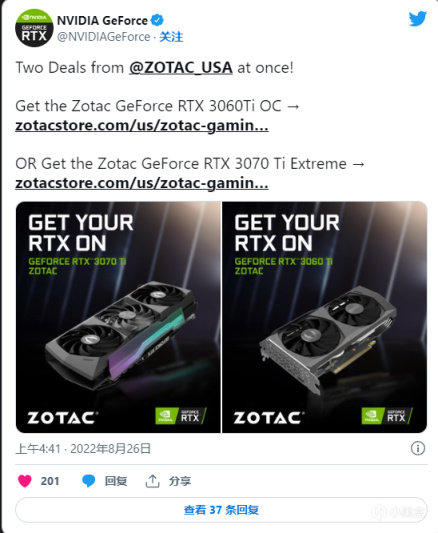The width and height of the screenshot is (438, 533).
Task: Click the blue verified badge
Action: [157, 20]
